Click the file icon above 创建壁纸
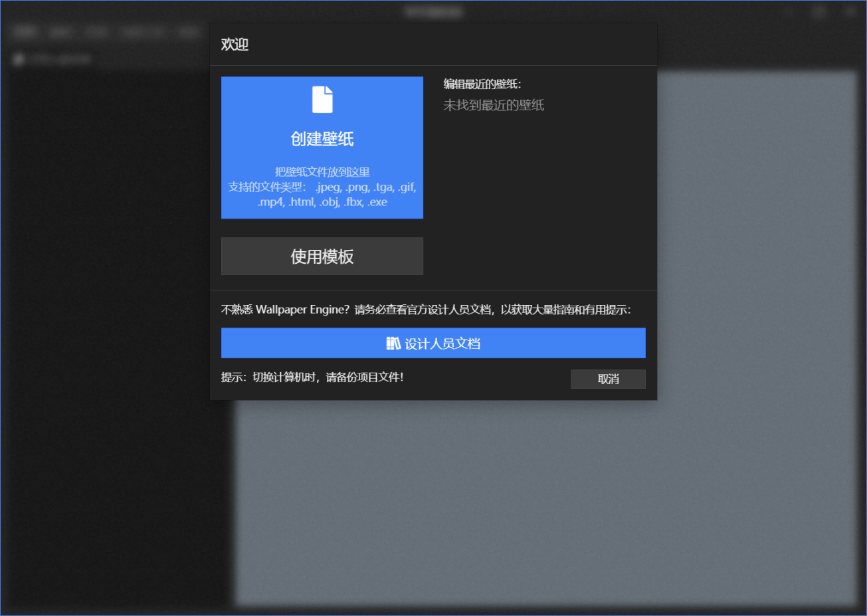The width and height of the screenshot is (867, 616). click(322, 100)
